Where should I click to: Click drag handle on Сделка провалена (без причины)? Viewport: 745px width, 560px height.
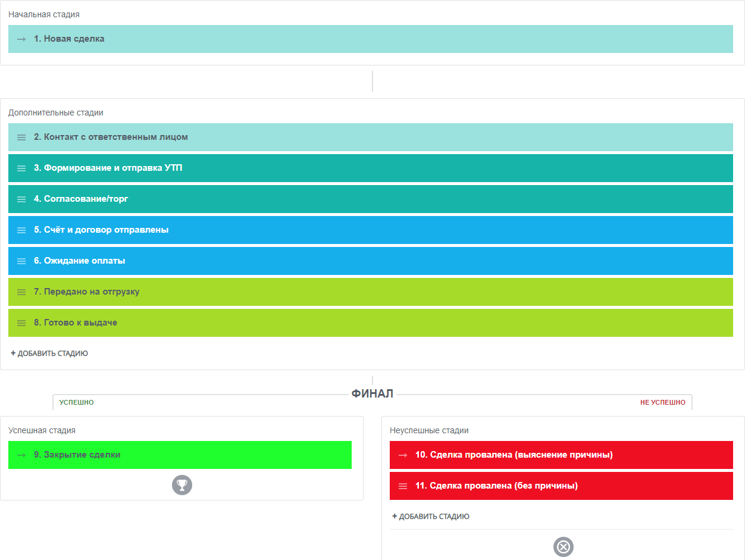point(403,486)
